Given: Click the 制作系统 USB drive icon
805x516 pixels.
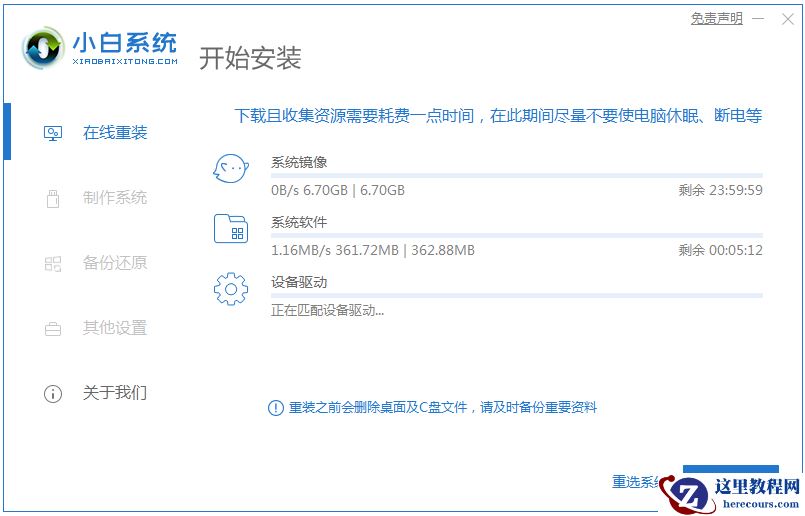Looking at the screenshot, I should 53,198.
